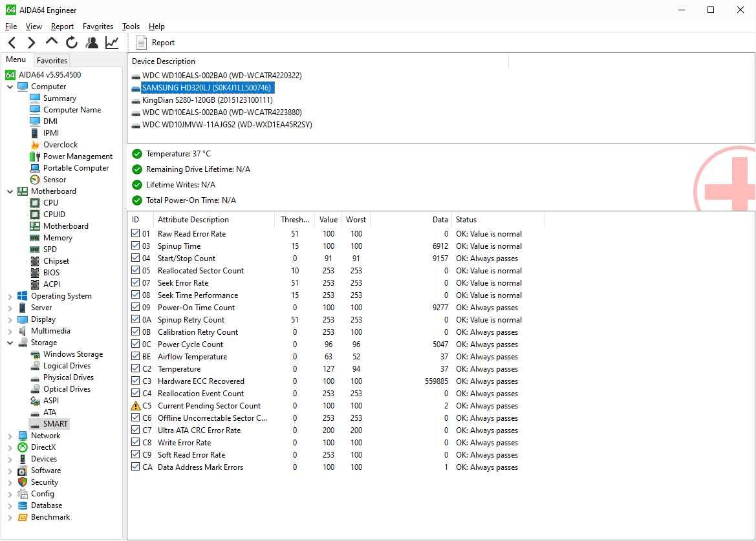Uncheck the Data Address Mark Errors checkbox

(135, 467)
